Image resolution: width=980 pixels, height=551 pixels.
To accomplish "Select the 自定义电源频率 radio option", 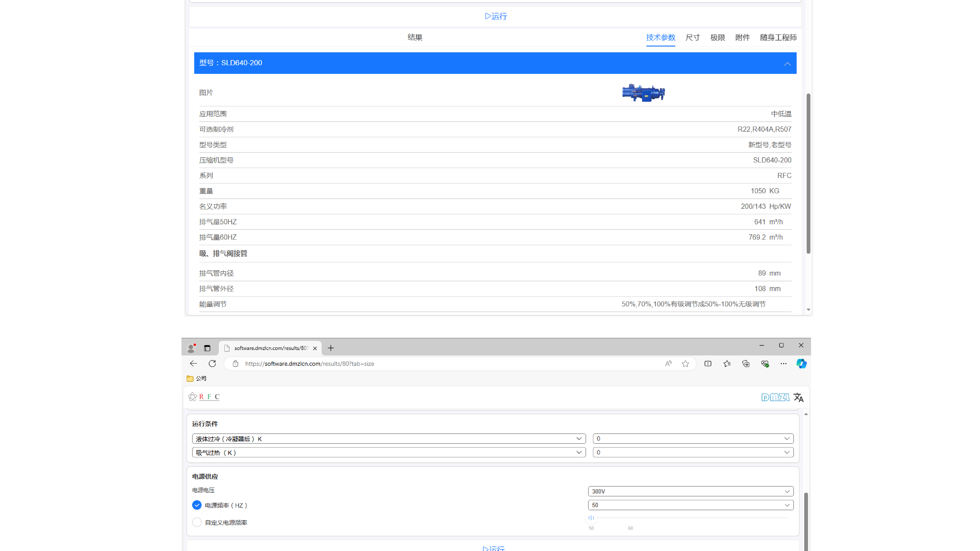I will click(197, 522).
